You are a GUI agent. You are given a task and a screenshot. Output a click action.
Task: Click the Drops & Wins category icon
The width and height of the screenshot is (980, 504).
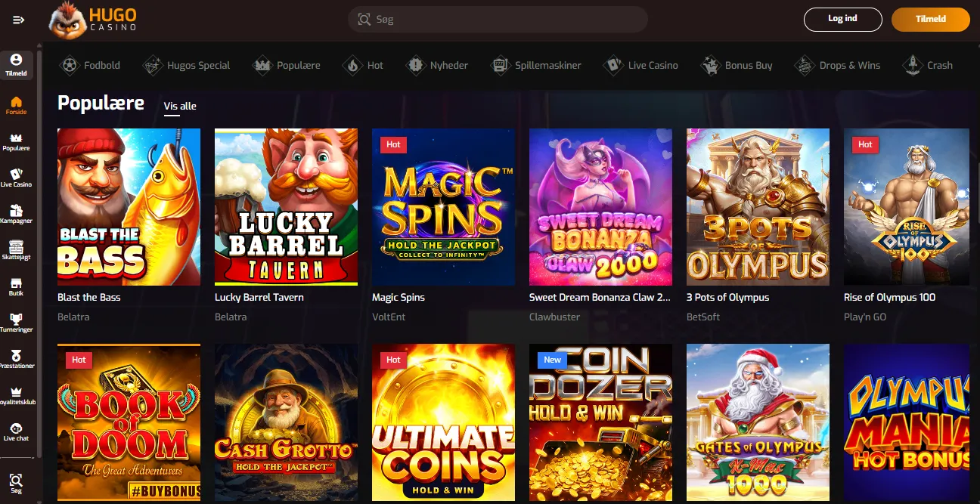(805, 66)
